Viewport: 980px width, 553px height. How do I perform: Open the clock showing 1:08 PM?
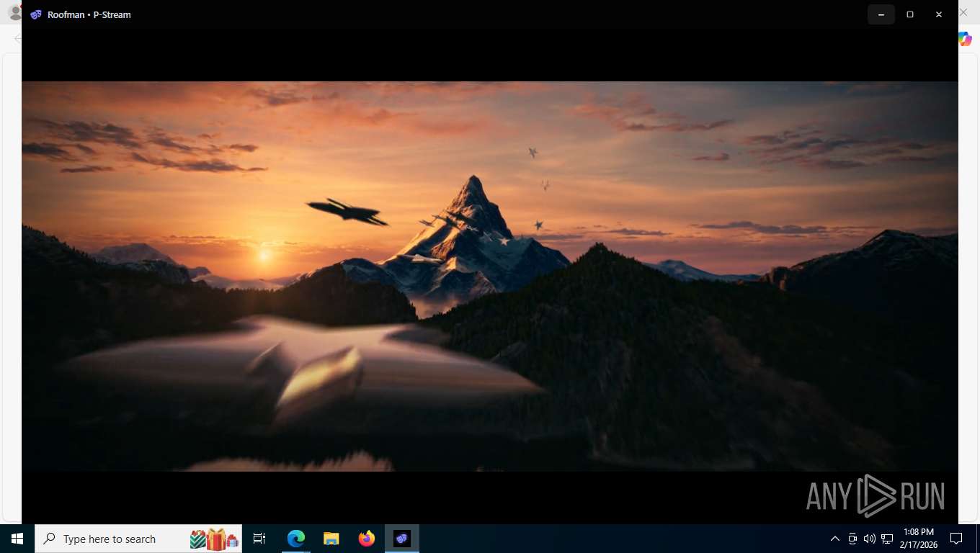[x=918, y=539]
